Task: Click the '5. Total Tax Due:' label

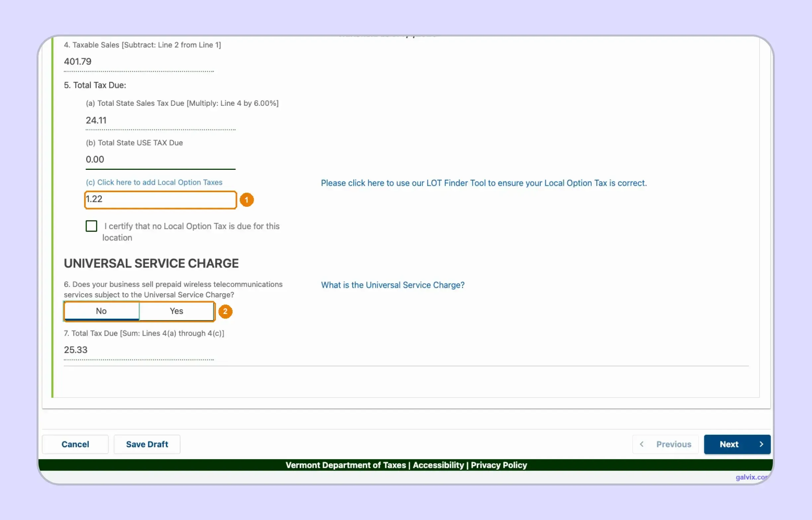Action: tap(95, 85)
